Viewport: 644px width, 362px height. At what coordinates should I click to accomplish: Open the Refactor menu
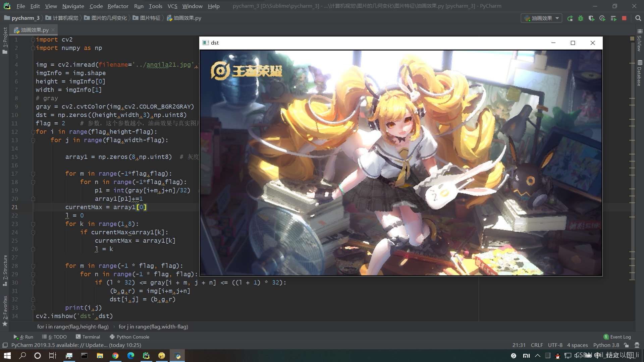pos(118,6)
